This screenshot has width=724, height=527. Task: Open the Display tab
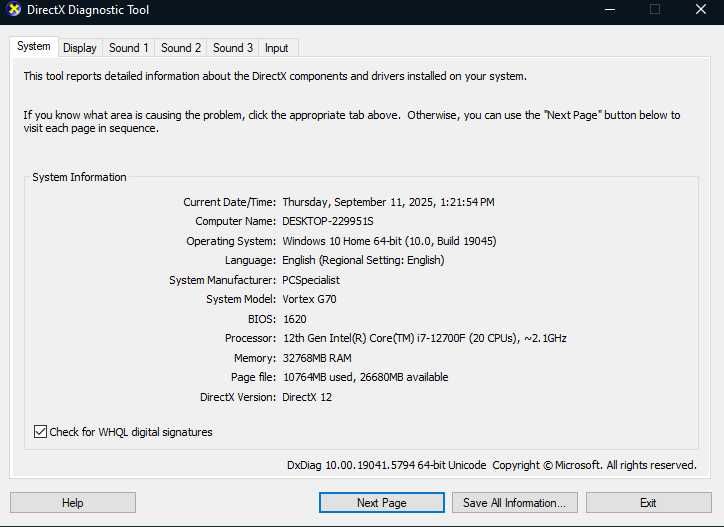(80, 48)
